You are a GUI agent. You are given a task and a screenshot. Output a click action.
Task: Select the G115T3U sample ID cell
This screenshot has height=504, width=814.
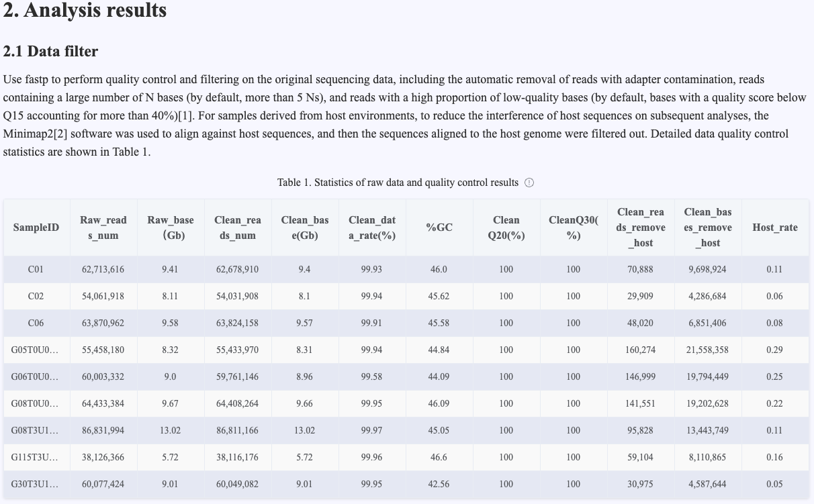coord(35,457)
